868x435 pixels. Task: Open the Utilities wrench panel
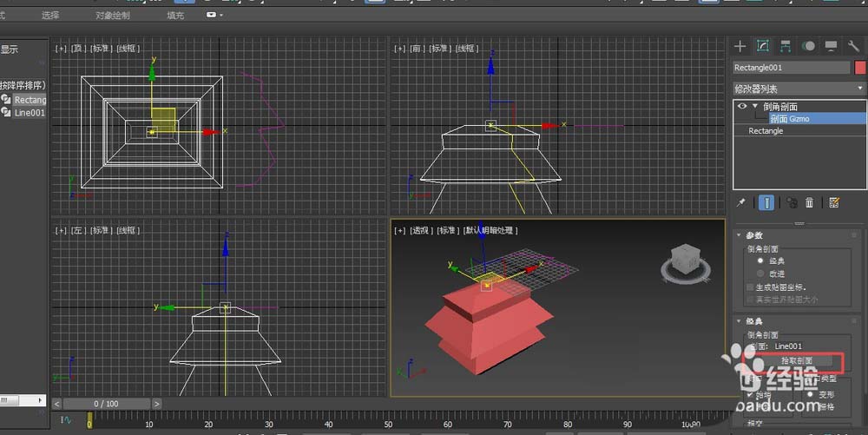coord(853,46)
